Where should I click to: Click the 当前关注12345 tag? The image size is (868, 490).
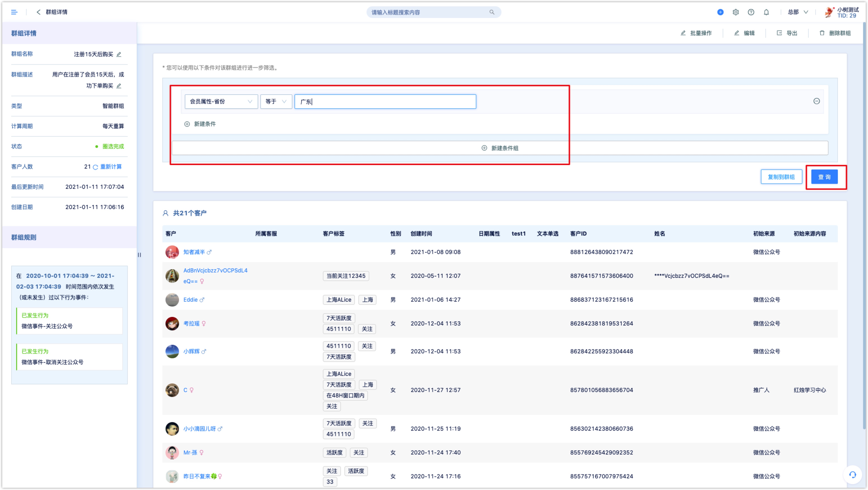click(346, 276)
